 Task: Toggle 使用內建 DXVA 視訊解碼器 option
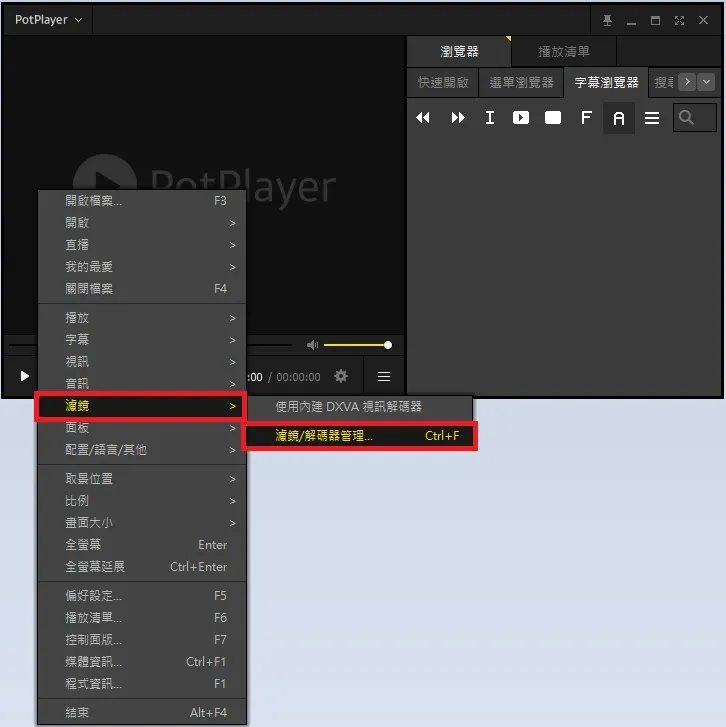point(360,407)
